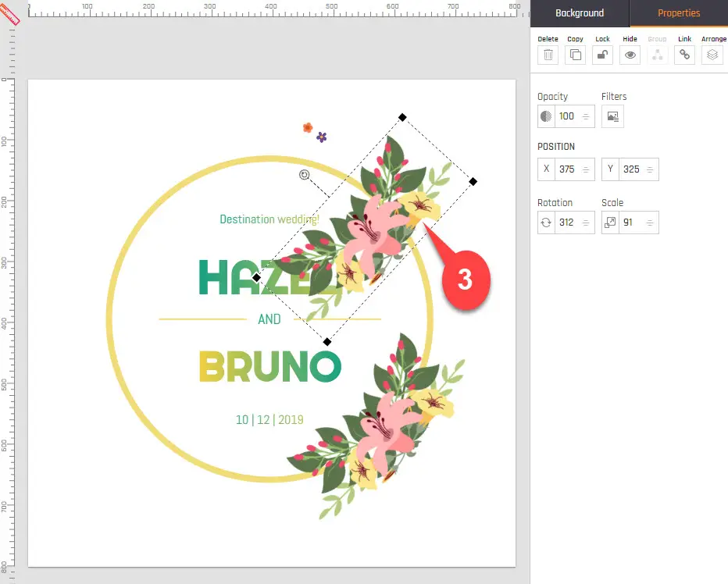728x584 pixels.
Task: Select the AND text on canvas
Action: (269, 319)
